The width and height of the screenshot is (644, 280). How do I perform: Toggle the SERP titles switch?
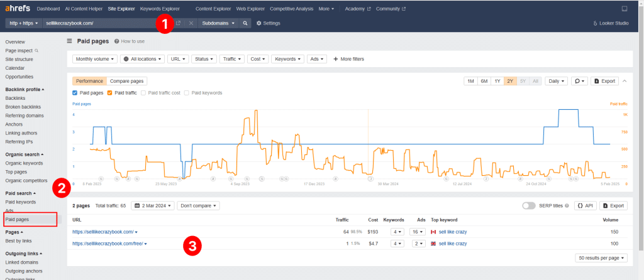530,206
